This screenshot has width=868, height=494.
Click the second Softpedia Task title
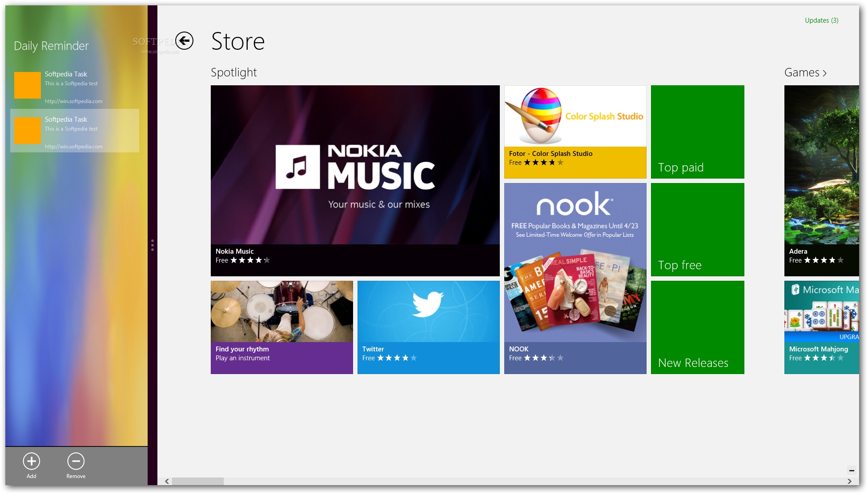click(66, 120)
